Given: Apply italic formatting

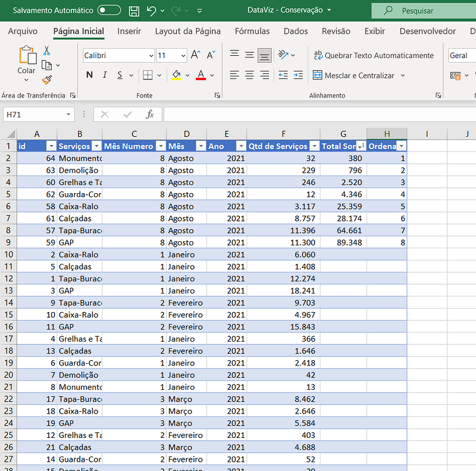Looking at the screenshot, I should 104,75.
